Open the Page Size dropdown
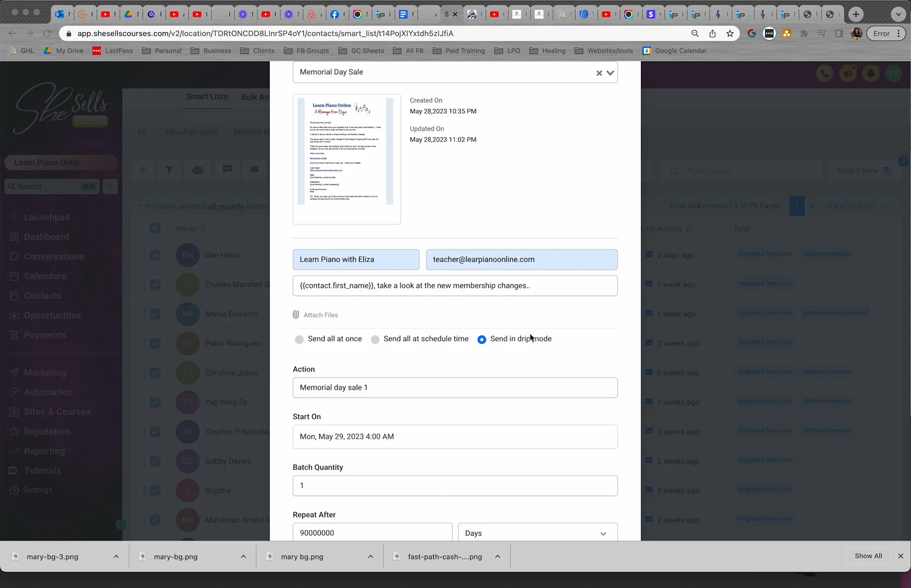 pyautogui.click(x=856, y=206)
